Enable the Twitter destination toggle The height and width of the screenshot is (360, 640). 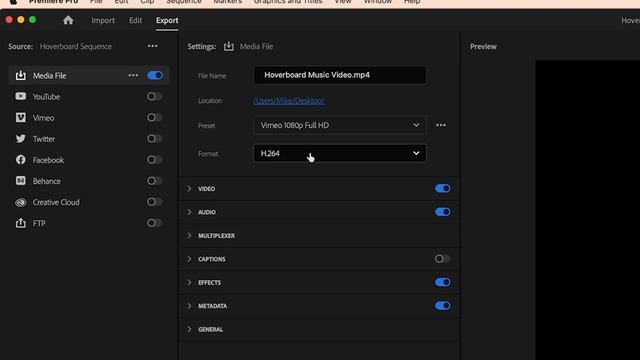[155, 139]
